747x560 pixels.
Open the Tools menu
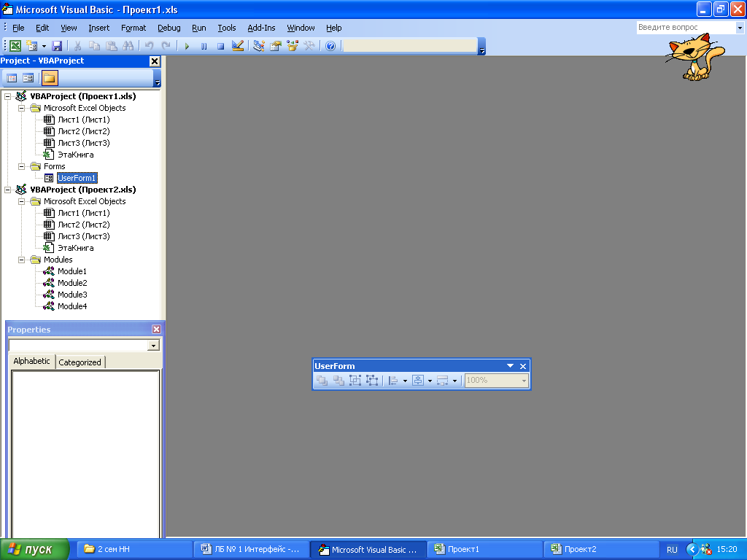pos(226,28)
